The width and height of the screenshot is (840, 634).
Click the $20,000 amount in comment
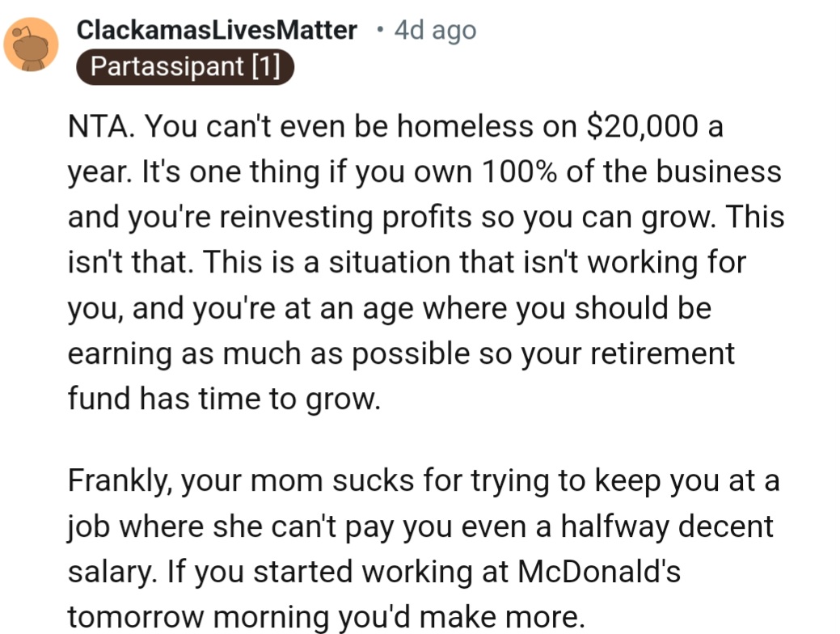tap(642, 126)
